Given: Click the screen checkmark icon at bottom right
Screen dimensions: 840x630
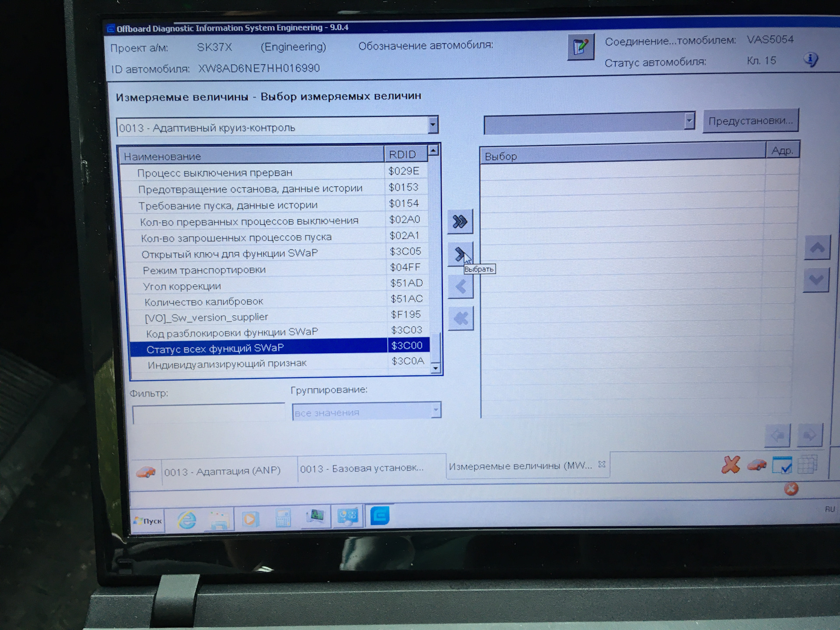Looking at the screenshot, I should click(782, 465).
